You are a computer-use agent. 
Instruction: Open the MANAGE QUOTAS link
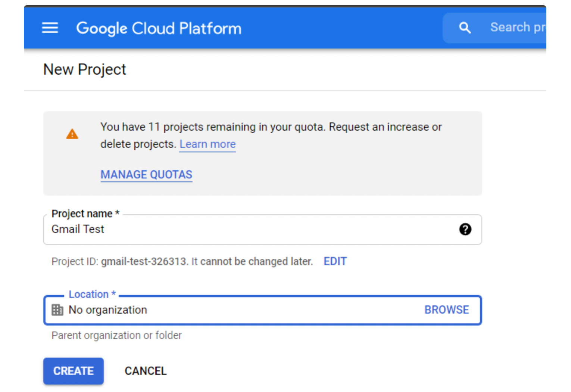click(x=146, y=174)
